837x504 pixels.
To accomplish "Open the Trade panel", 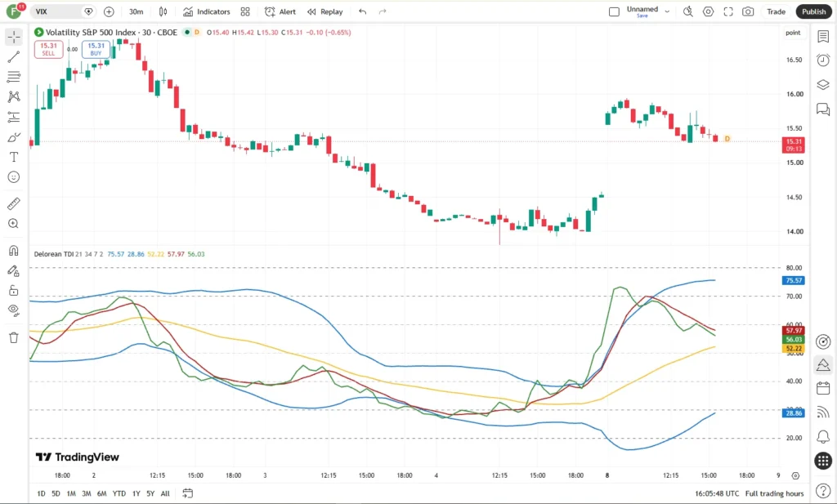I will click(x=777, y=11).
